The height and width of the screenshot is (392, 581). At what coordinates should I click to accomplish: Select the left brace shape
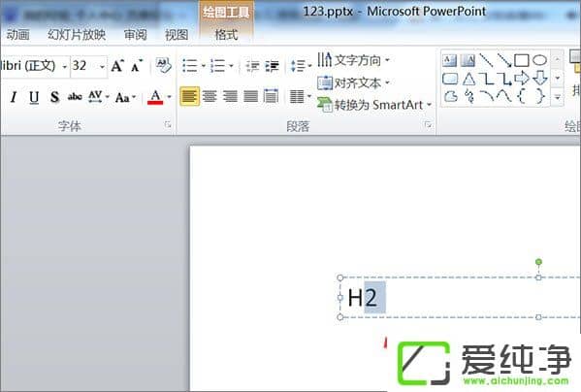click(x=521, y=96)
